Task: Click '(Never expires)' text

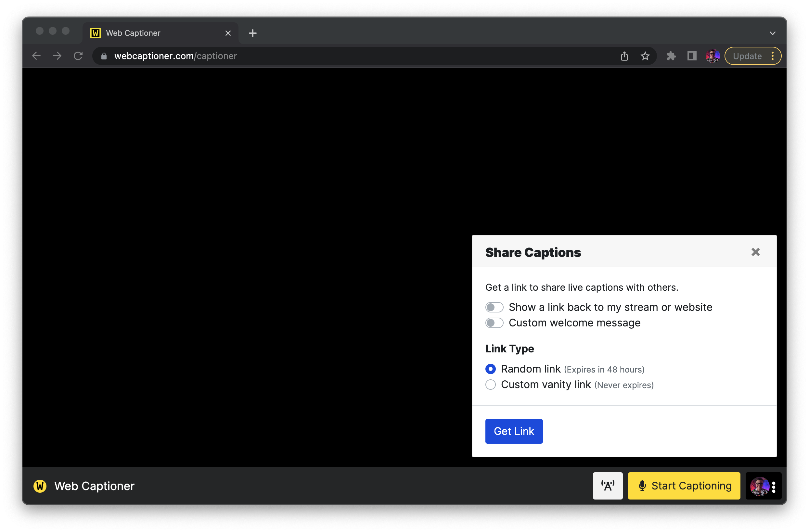Action: click(x=624, y=385)
